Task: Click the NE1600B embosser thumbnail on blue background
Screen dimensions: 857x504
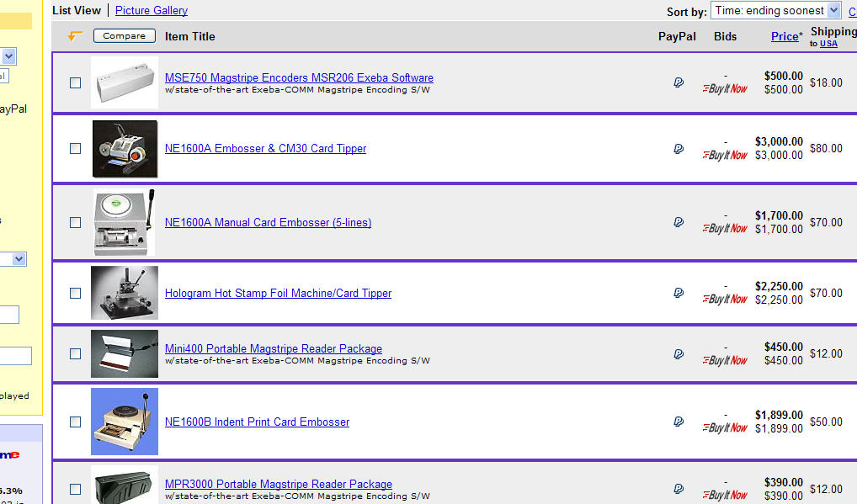Action: 125,422
